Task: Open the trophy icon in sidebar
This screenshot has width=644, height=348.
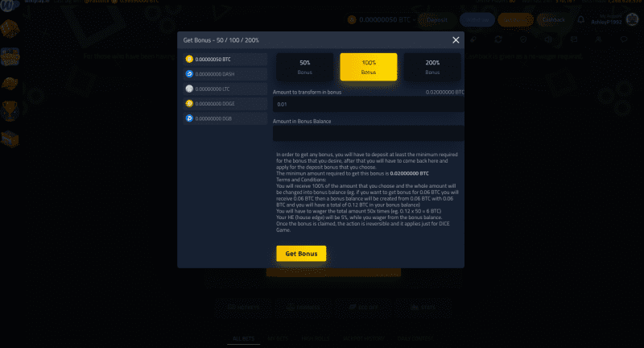Action: click(x=10, y=111)
